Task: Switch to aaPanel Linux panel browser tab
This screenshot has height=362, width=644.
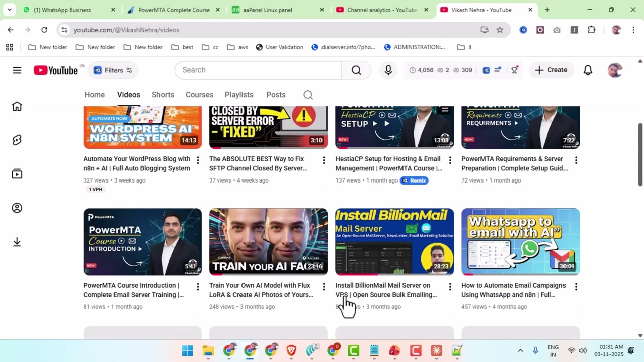Action: point(278,10)
